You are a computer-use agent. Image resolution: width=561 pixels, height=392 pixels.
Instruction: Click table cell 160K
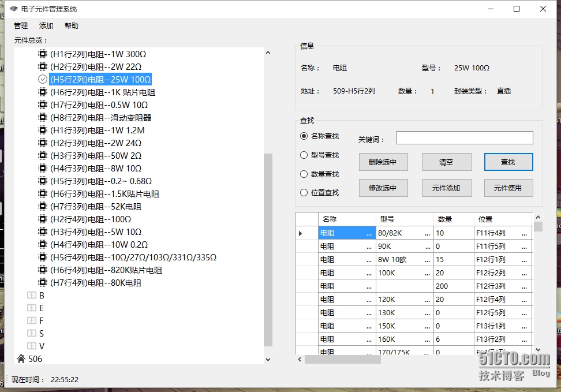(x=405, y=339)
